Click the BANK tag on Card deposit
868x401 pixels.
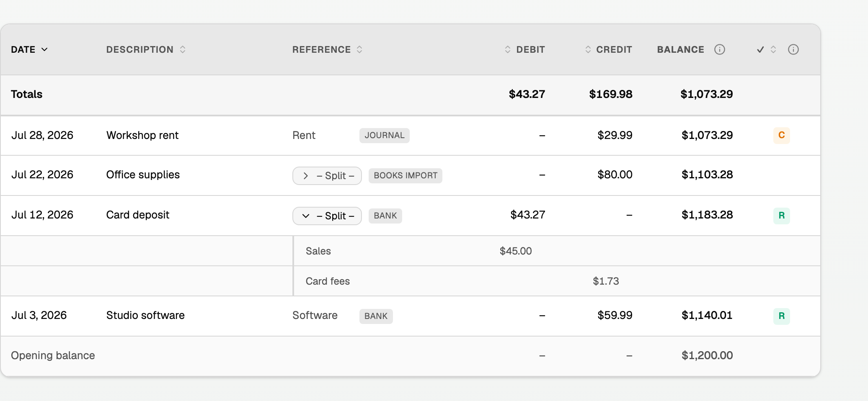(385, 216)
